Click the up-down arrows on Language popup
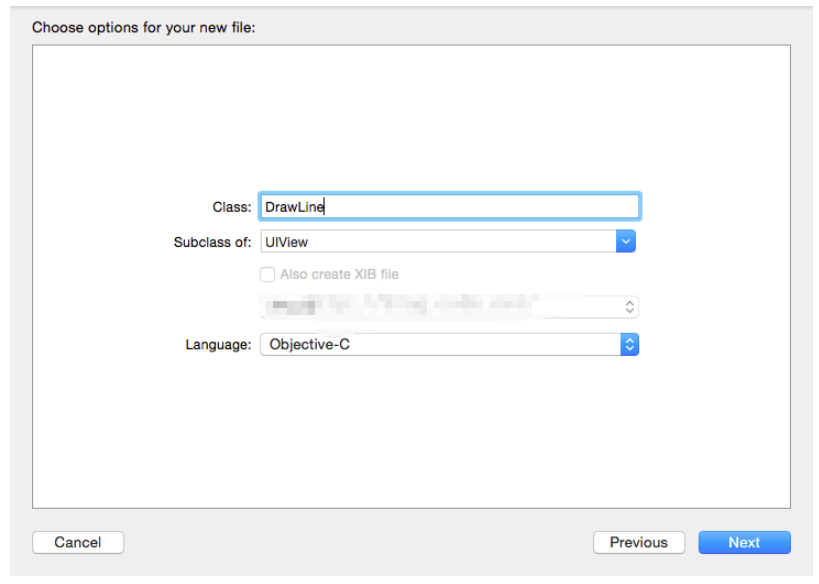The height and width of the screenshot is (584, 819). [628, 344]
